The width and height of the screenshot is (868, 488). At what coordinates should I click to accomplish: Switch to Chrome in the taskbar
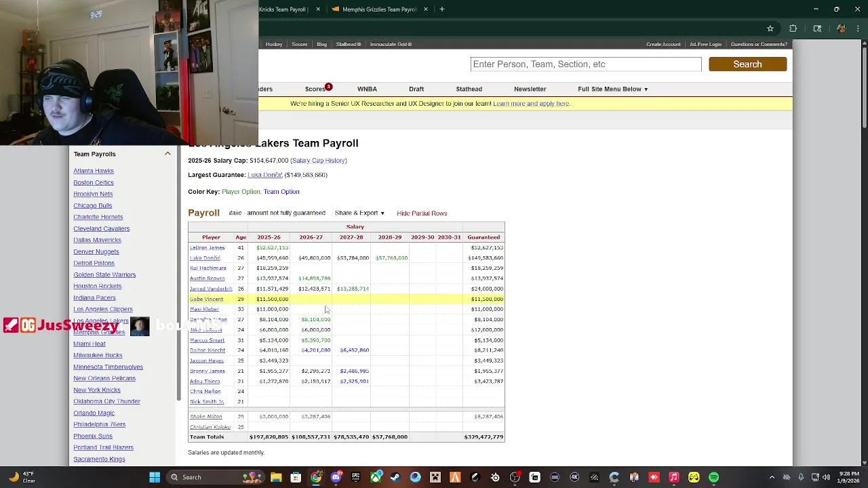316,477
